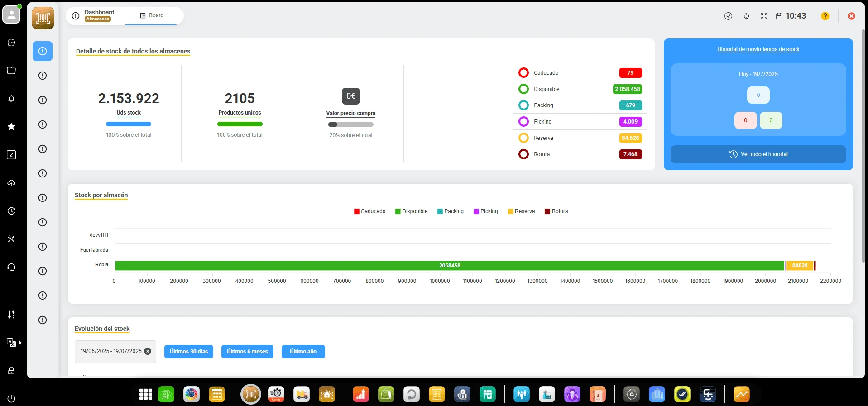Open the date range picker field

(x=111, y=351)
